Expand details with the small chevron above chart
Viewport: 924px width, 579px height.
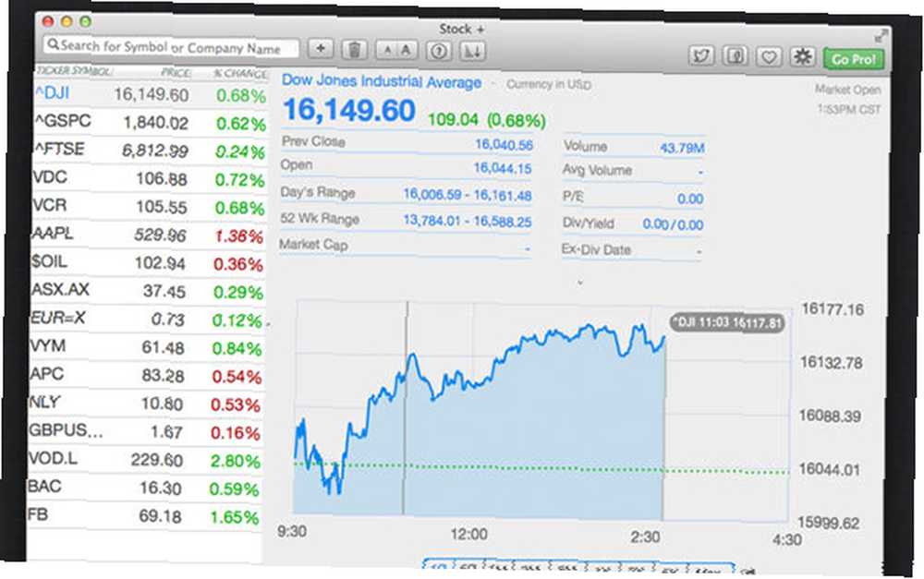[x=580, y=283]
